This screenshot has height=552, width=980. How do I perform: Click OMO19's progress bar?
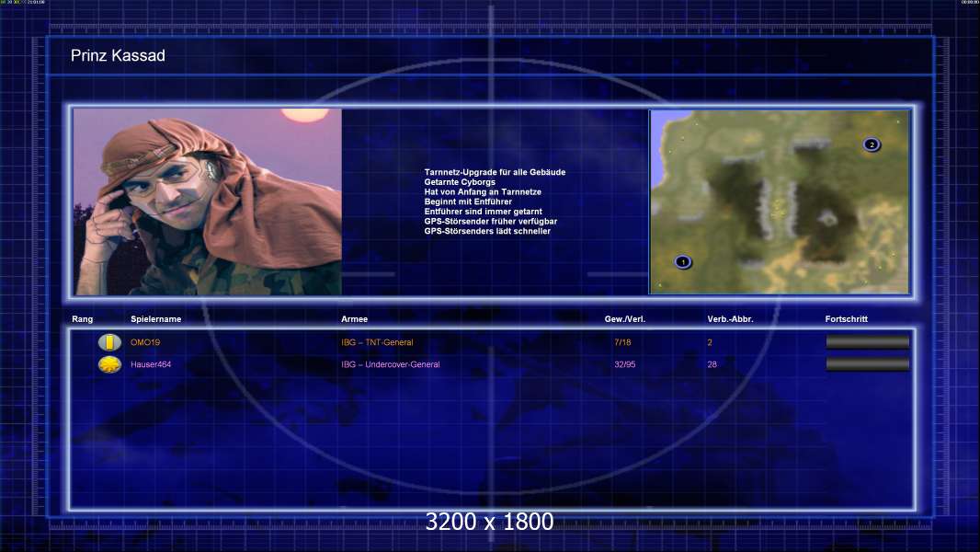tap(868, 342)
